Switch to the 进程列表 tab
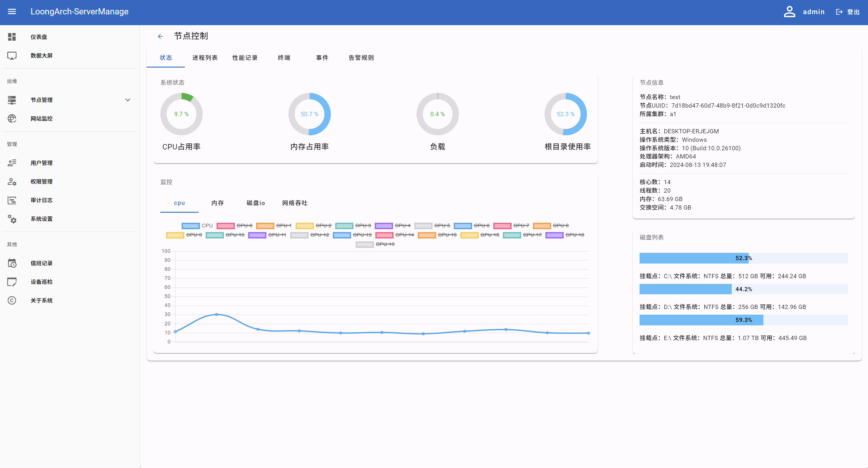 click(204, 58)
